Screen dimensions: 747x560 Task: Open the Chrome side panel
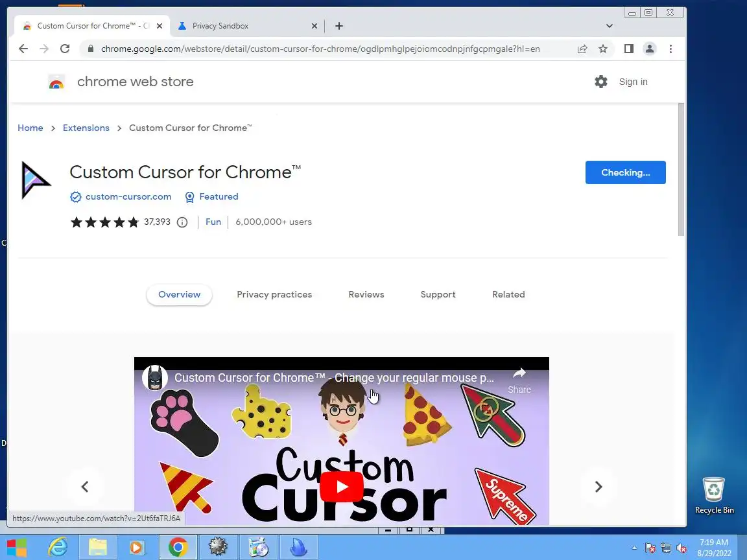point(629,49)
